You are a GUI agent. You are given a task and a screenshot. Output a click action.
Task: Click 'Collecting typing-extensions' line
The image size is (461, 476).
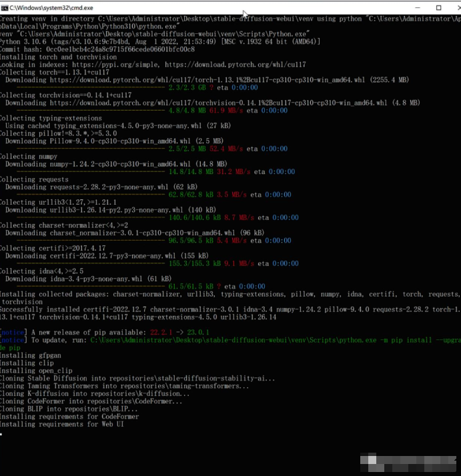click(51, 118)
